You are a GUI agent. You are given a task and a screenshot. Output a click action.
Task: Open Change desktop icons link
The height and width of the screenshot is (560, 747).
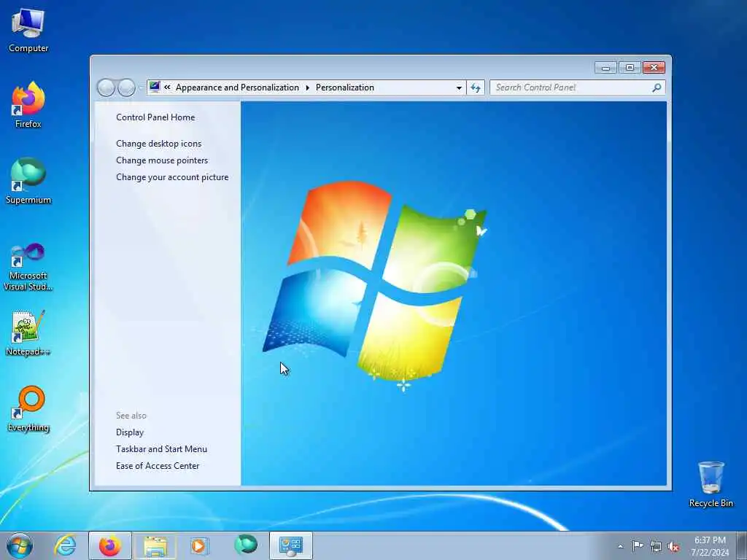pos(158,144)
